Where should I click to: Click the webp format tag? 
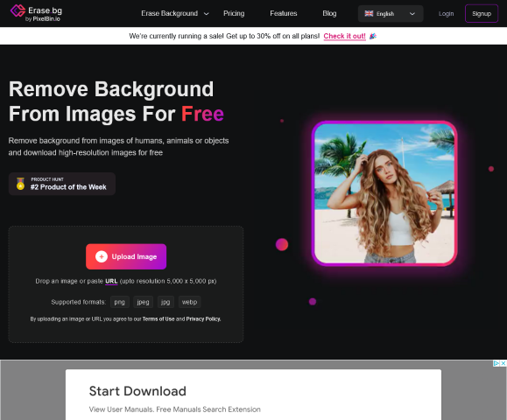click(189, 302)
